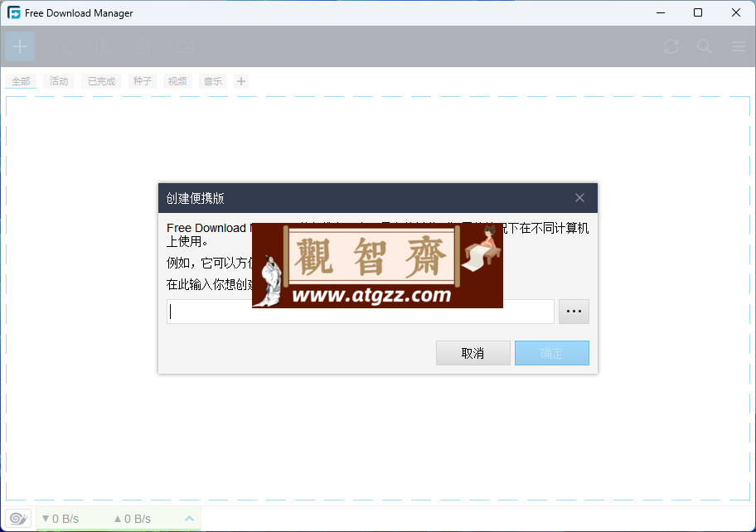Click the delete trash icon in toolbar
The image size is (756, 532).
coord(144,47)
